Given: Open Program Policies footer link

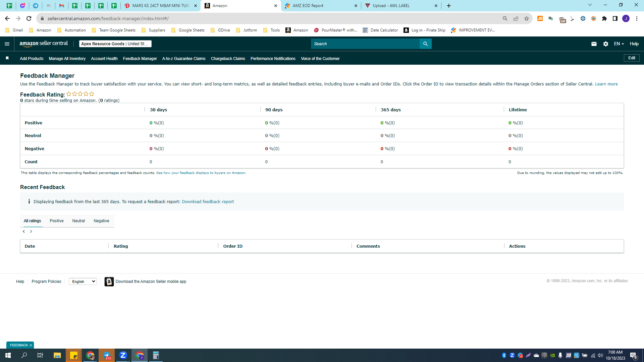Looking at the screenshot, I should tap(46, 282).
